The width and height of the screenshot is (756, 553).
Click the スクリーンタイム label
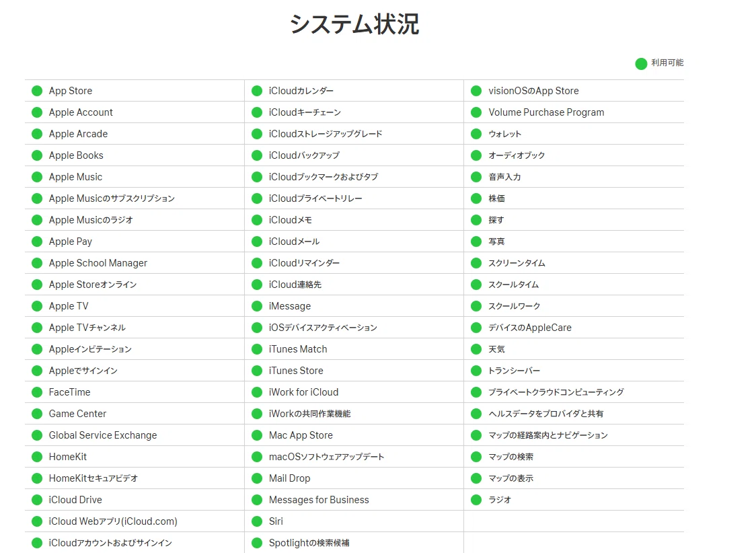tap(517, 263)
